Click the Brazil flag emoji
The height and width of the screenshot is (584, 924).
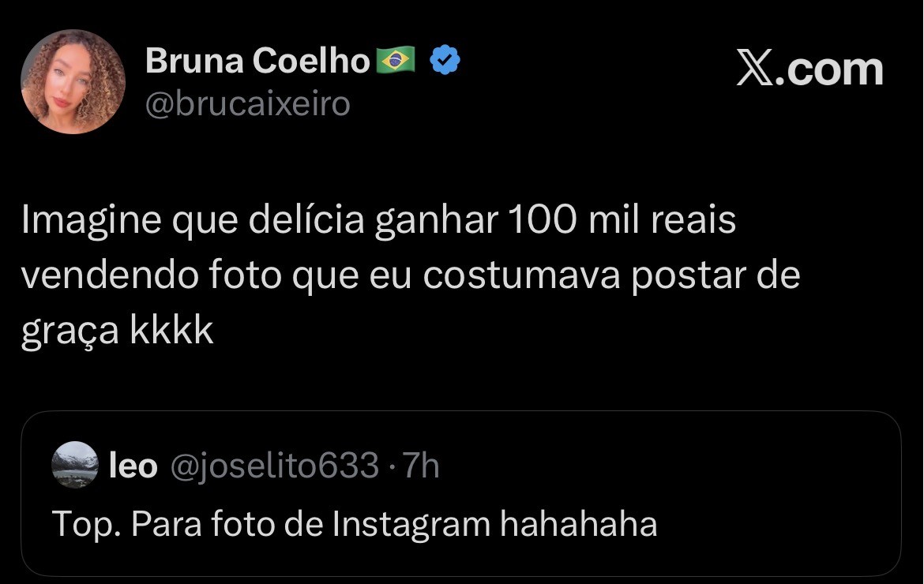click(396, 61)
